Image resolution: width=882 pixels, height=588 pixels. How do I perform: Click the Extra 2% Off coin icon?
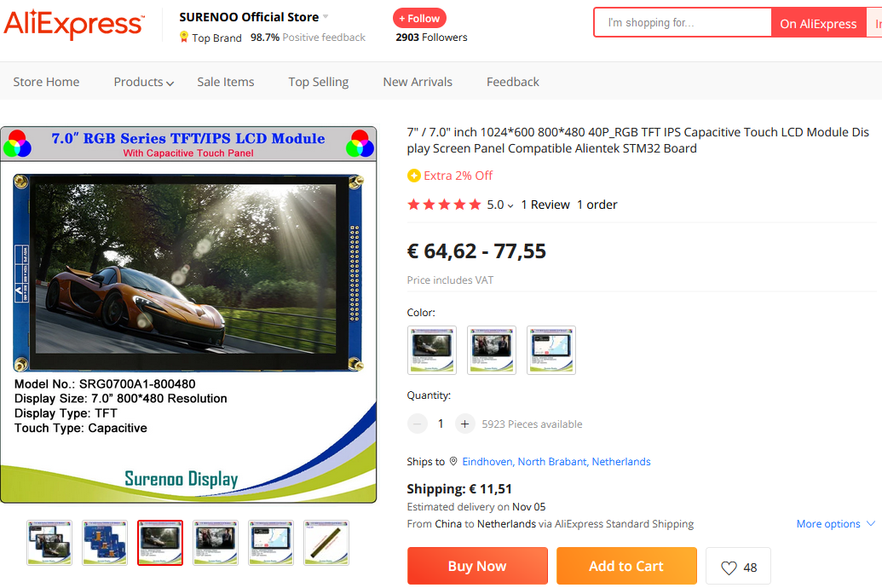click(414, 176)
